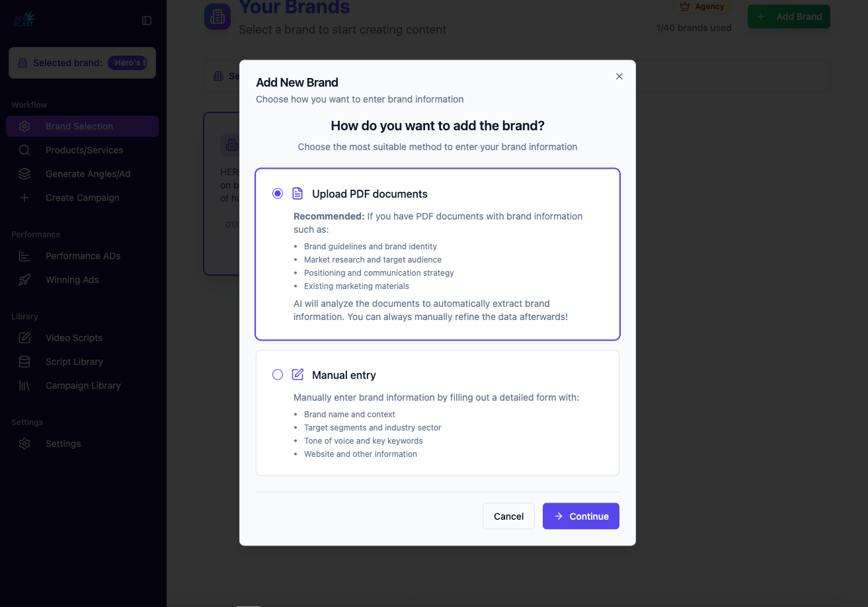Select the Winning Ads rocket icon

point(24,280)
